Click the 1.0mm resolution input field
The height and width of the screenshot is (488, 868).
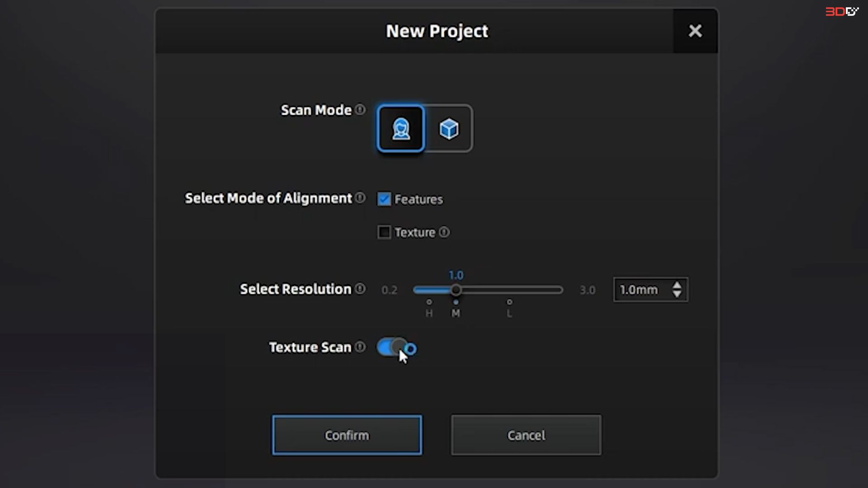(639, 290)
